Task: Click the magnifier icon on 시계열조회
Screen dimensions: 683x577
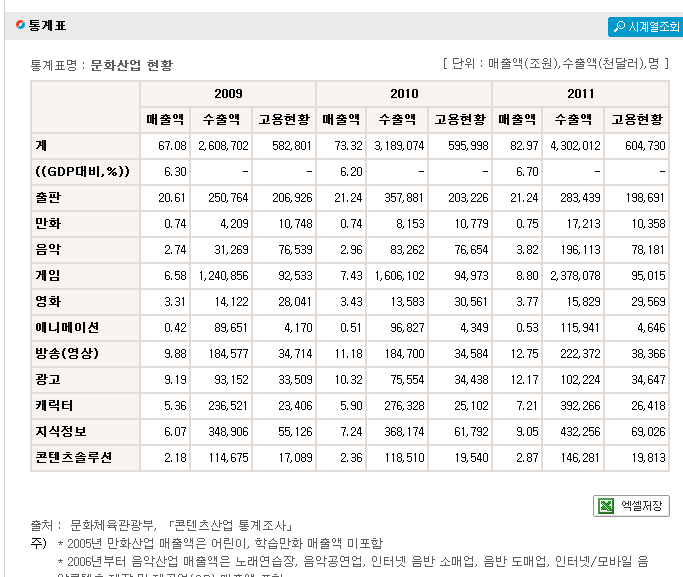Action: [x=618, y=27]
